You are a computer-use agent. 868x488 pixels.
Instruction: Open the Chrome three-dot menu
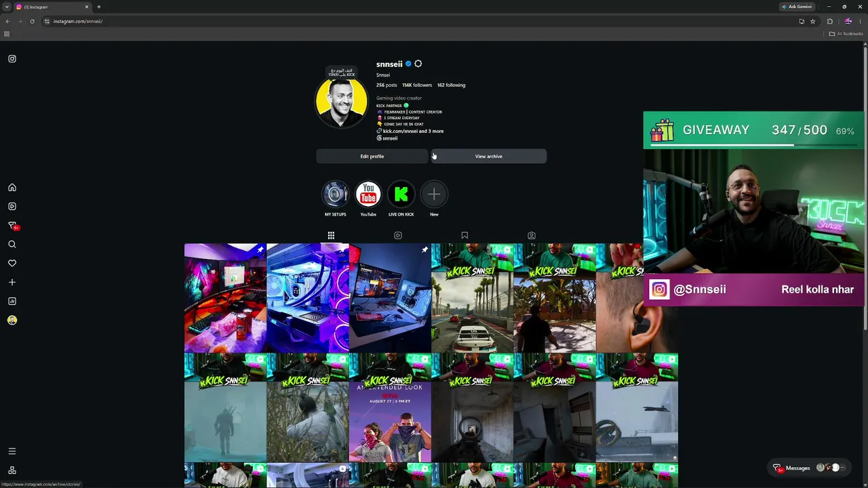[861, 22]
